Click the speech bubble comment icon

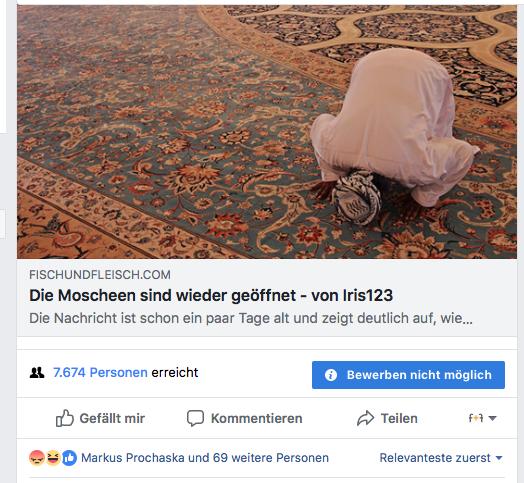(x=195, y=418)
